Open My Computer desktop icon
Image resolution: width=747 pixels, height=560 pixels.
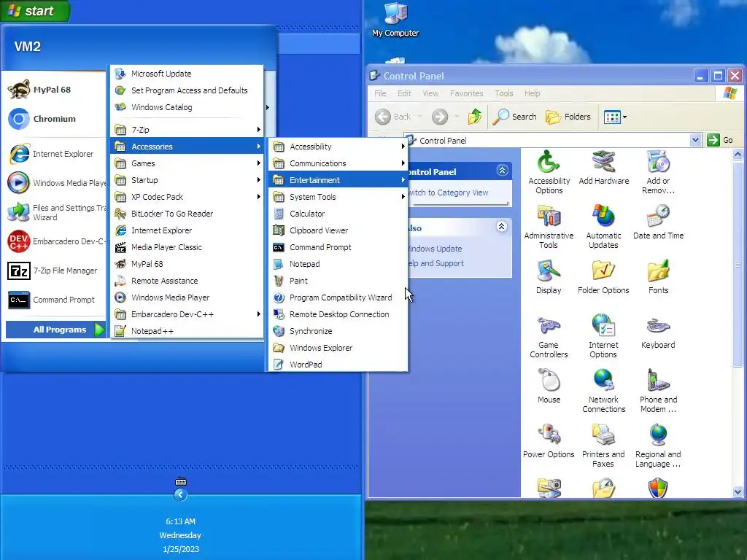point(395,20)
